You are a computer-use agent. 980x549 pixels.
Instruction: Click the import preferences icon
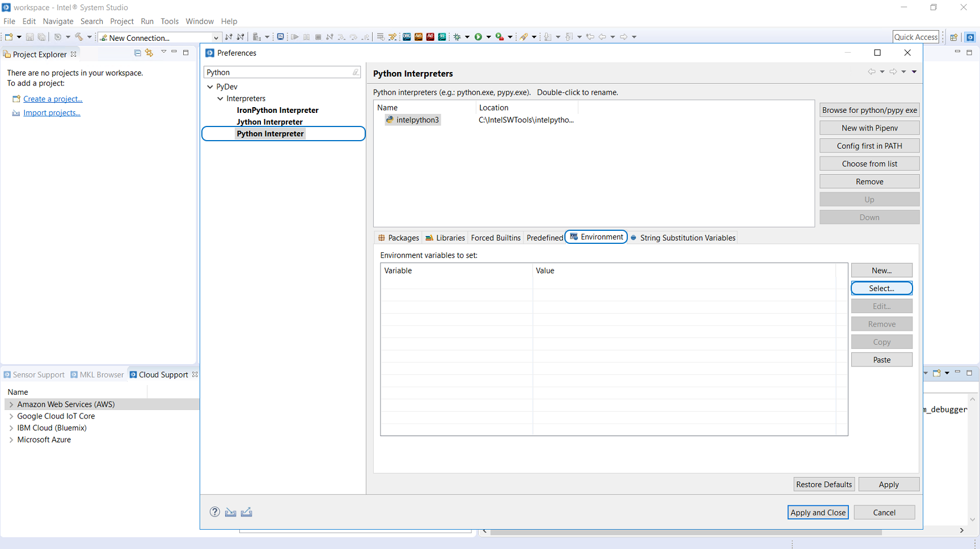pyautogui.click(x=230, y=512)
